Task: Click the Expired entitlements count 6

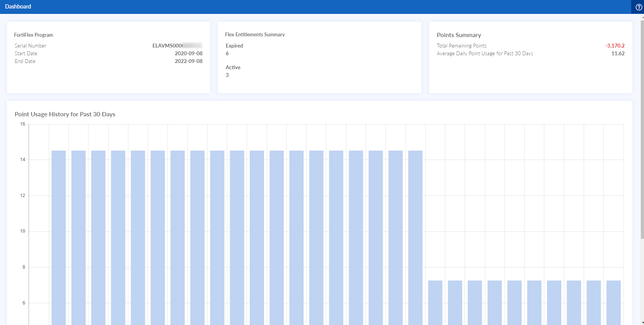Action: (227, 53)
